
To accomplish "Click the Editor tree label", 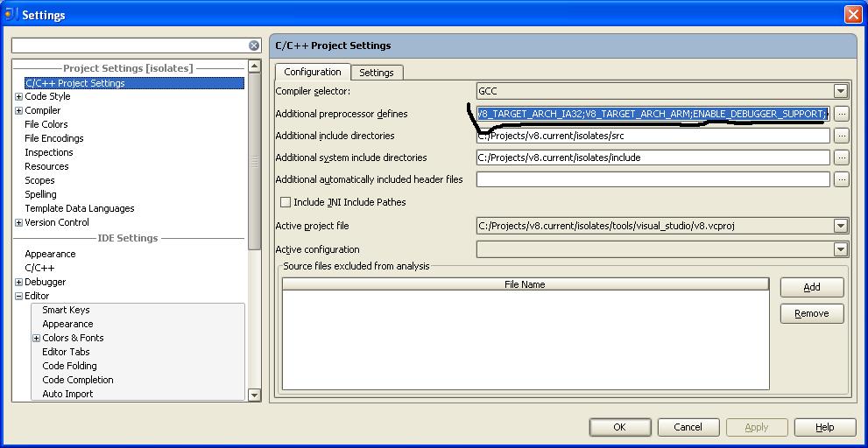I will [x=37, y=296].
